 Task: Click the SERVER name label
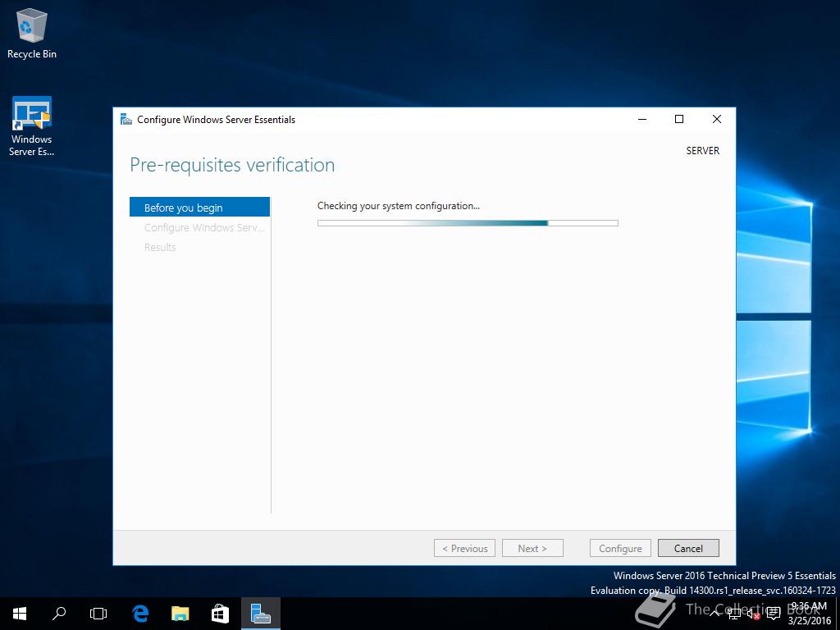tap(703, 151)
